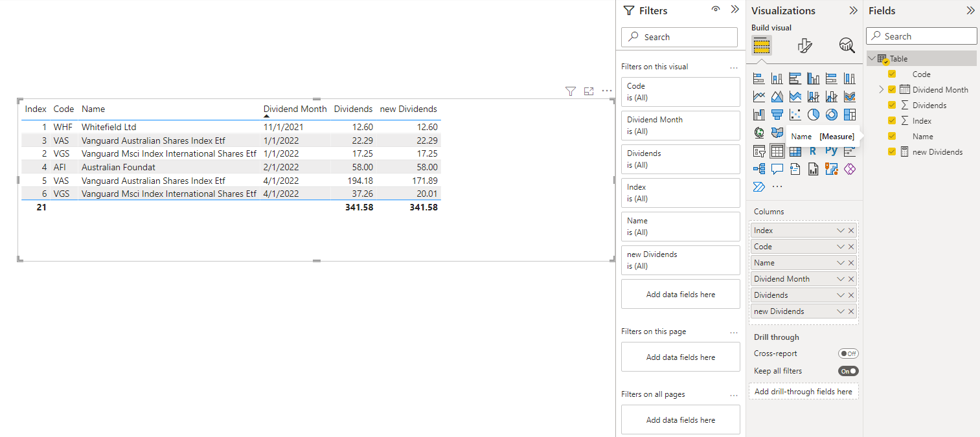
Task: Select the Clustered bar chart visual
Action: [795, 78]
